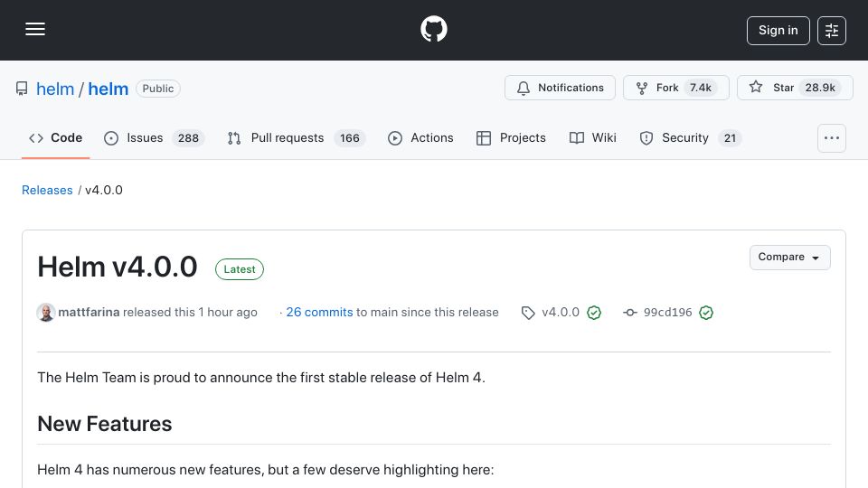868x488 pixels.
Task: Click the Star outline icon
Action: 756,87
